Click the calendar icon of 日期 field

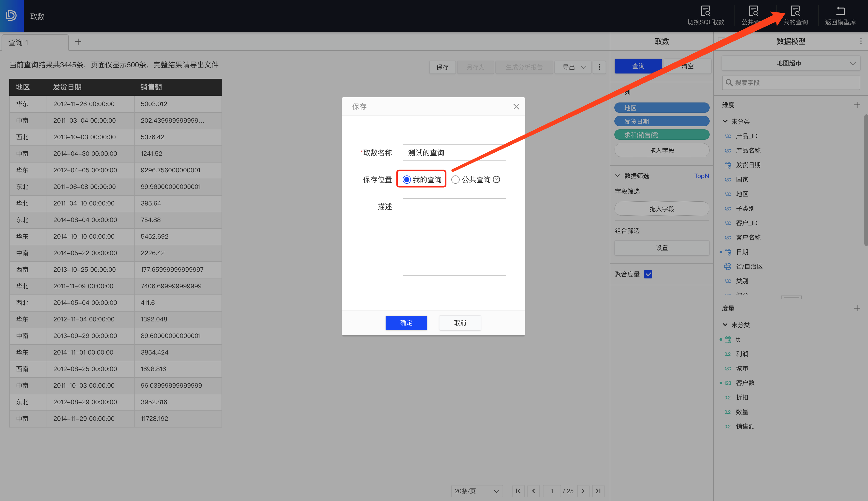click(x=728, y=252)
